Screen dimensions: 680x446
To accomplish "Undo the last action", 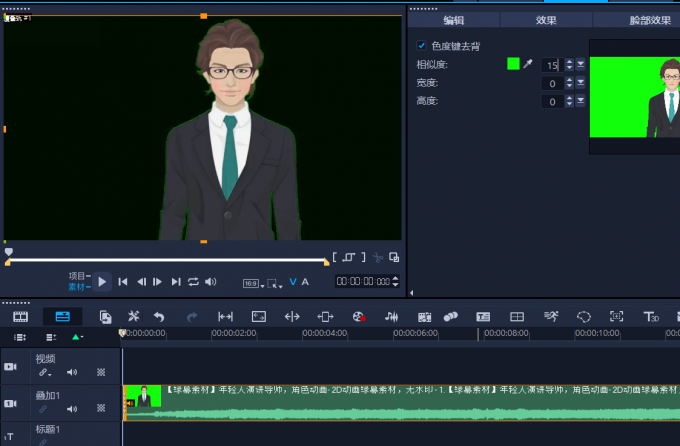I will point(159,317).
